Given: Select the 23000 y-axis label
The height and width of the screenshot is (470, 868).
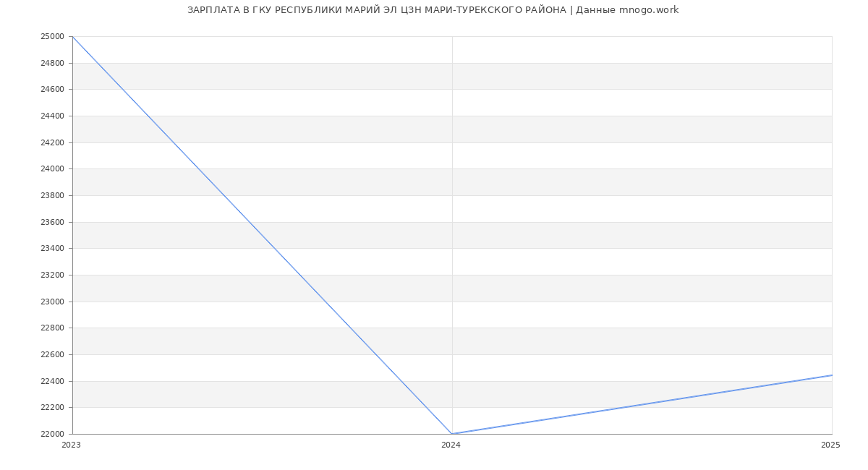Looking at the screenshot, I should coord(52,302).
